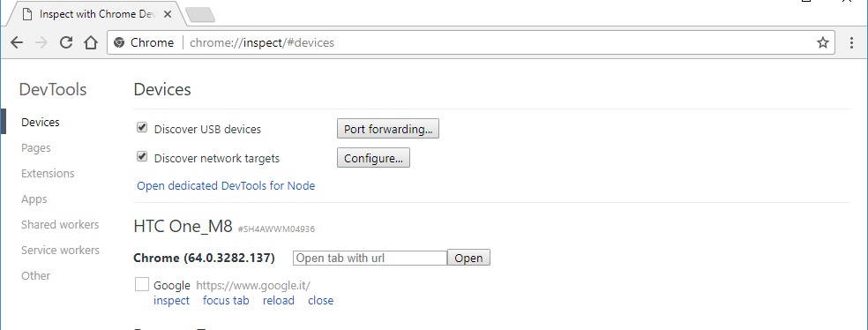This screenshot has height=330, width=868.
Task: Select the Pages section in sidebar
Action: point(36,148)
